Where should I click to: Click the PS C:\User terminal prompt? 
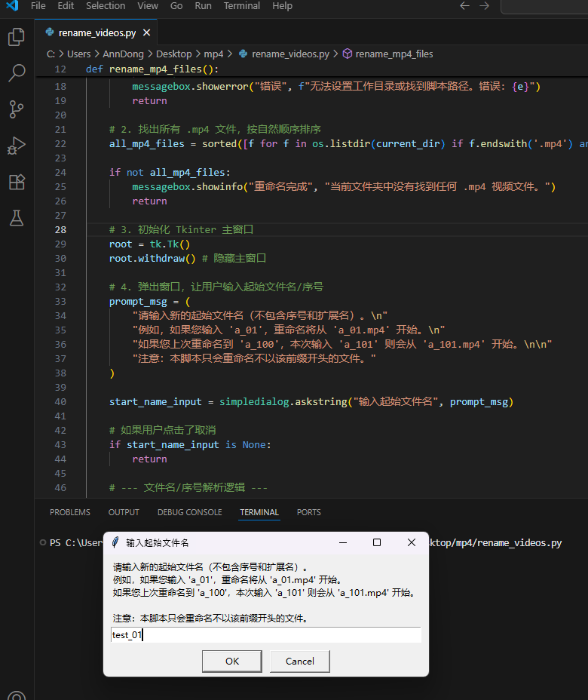point(76,543)
